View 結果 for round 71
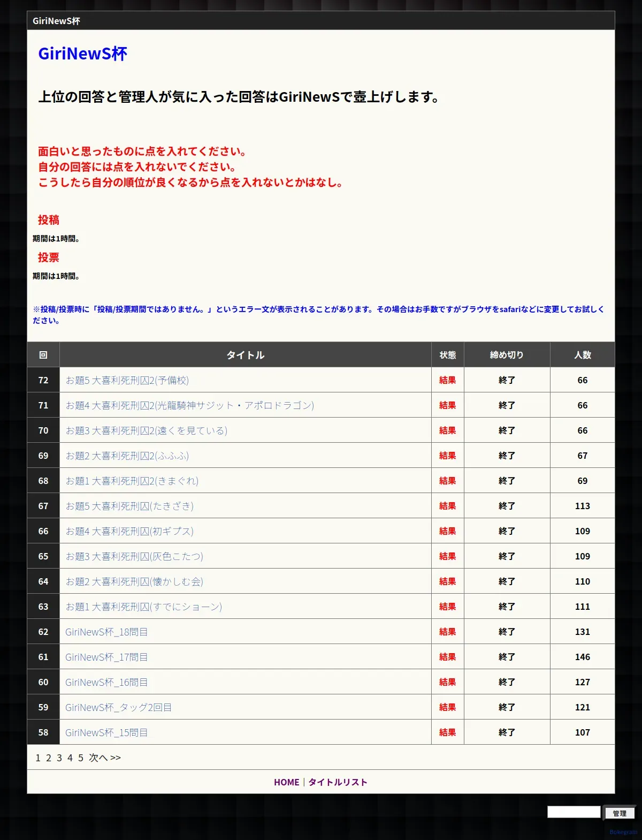The width and height of the screenshot is (642, 840). pos(448,405)
